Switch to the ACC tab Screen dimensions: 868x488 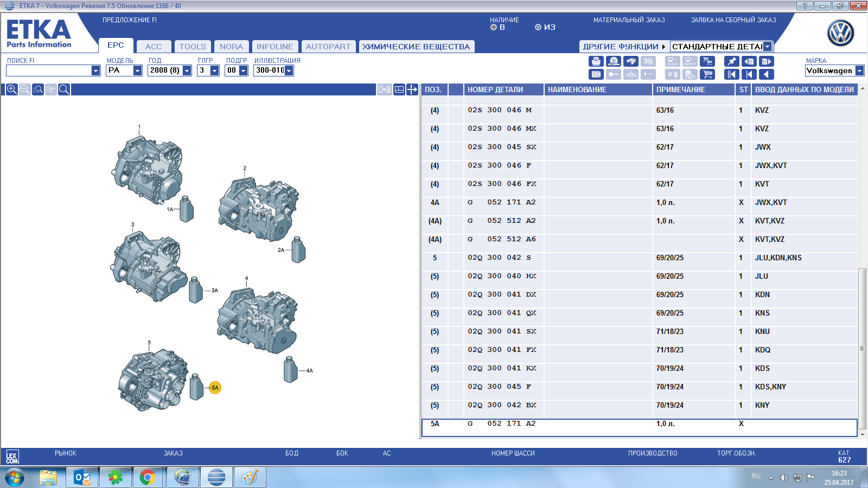tap(154, 47)
